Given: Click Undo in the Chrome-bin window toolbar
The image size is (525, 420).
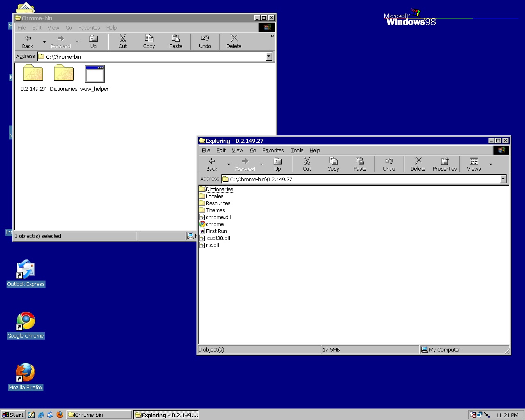Looking at the screenshot, I should pyautogui.click(x=205, y=41).
